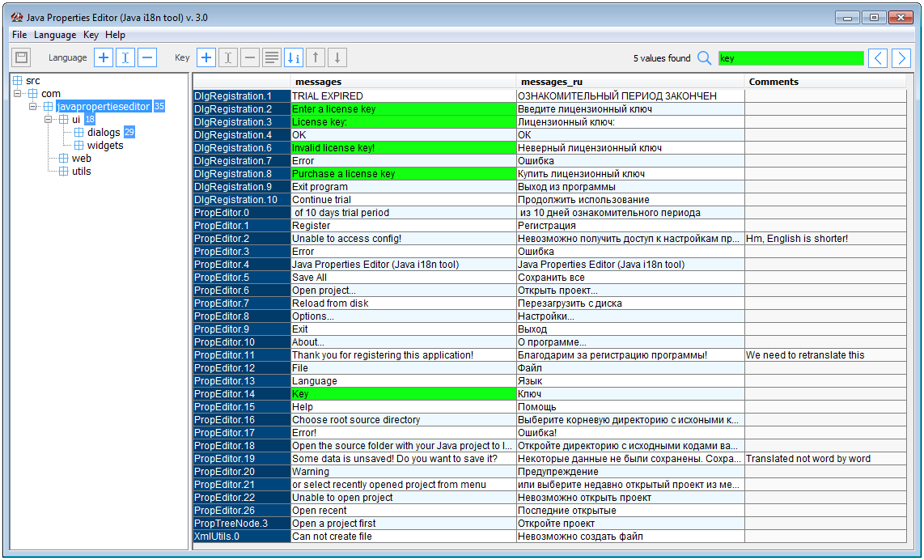Screen dimensions: 924x560
Task: Add a new key with the plus icon
Action: click(x=206, y=57)
